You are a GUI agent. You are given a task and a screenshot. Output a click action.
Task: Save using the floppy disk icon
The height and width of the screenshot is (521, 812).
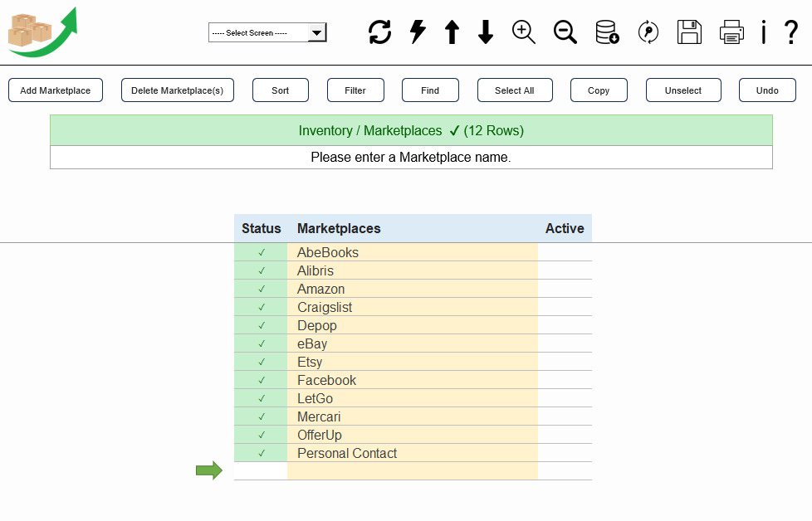point(689,32)
